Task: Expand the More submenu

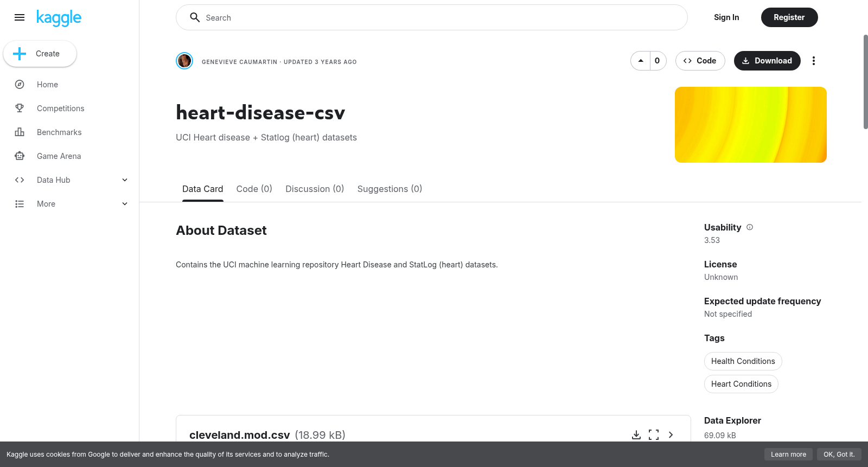Action: pyautogui.click(x=125, y=204)
